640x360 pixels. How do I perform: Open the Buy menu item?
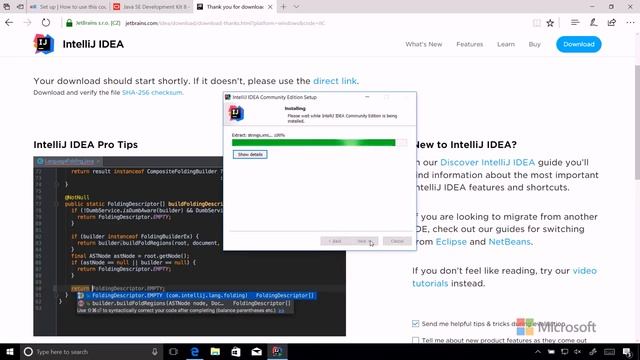point(534,44)
